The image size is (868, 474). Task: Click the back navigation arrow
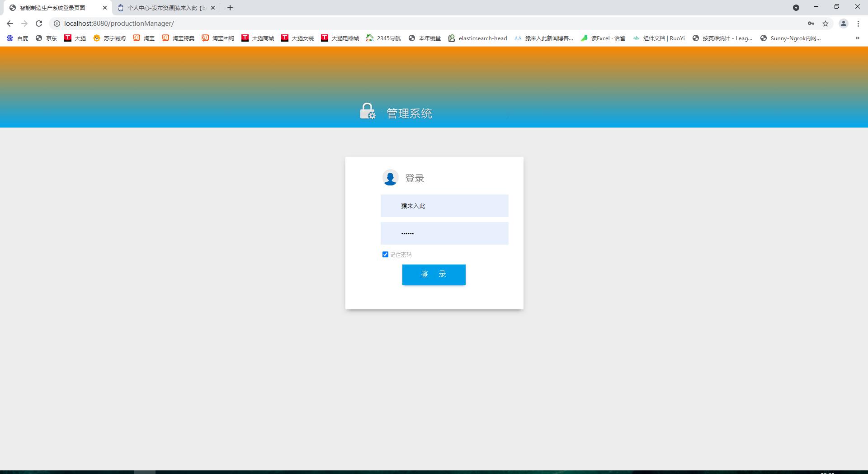[x=10, y=24]
